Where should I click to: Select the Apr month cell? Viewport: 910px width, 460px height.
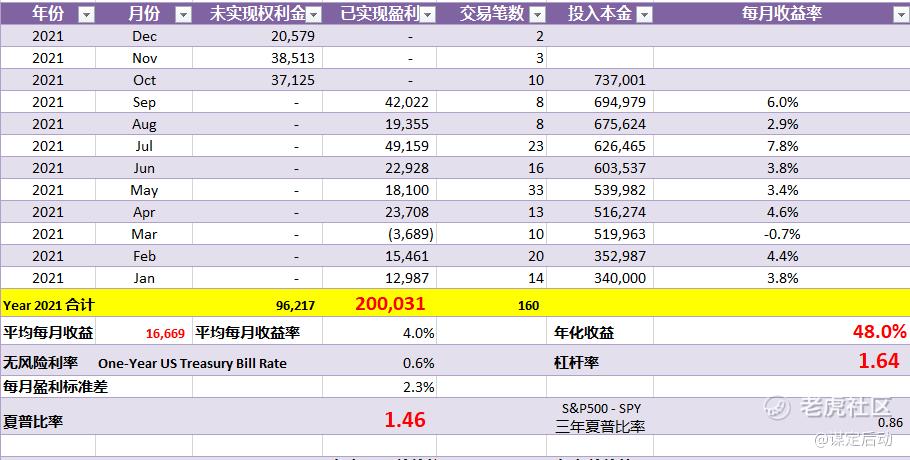point(144,212)
